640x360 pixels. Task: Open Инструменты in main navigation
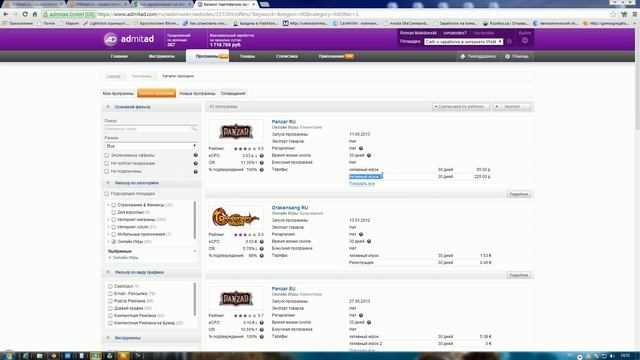click(x=162, y=56)
